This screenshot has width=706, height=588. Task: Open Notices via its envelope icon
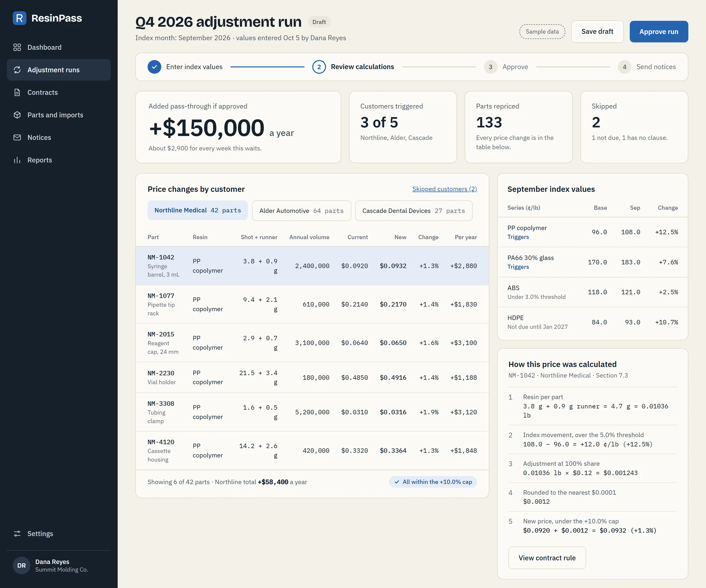[17, 137]
